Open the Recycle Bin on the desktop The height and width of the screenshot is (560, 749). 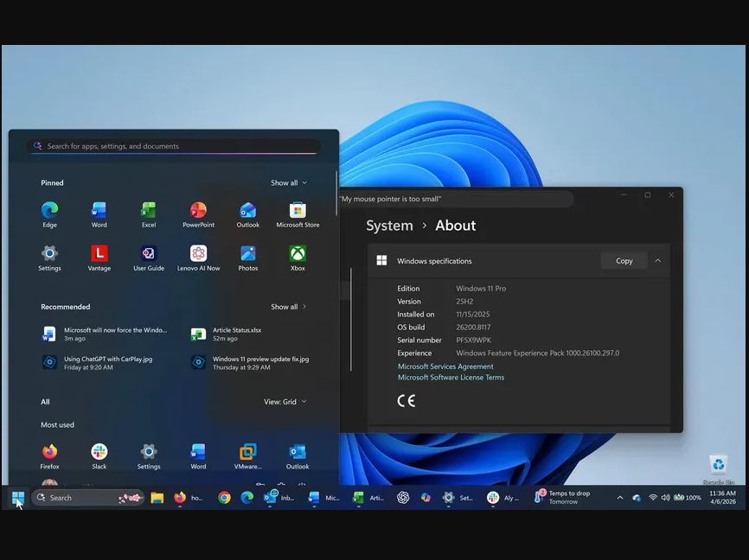coord(719,468)
